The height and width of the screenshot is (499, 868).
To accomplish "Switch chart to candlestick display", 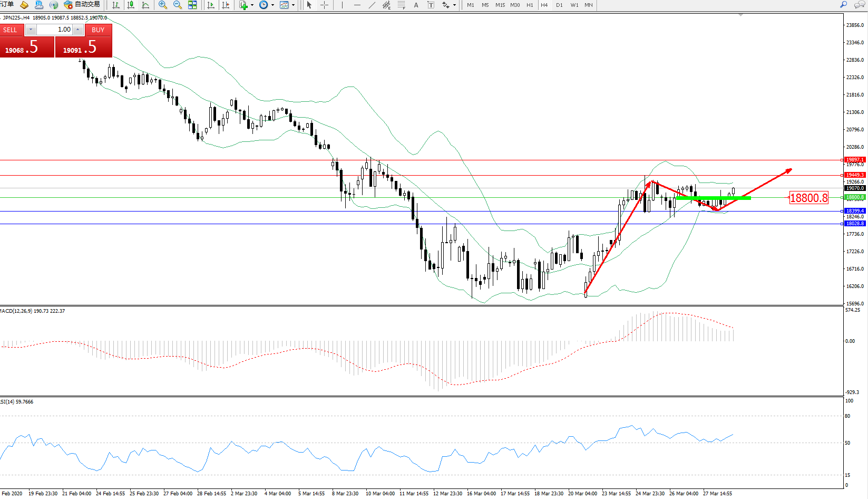I will (x=131, y=5).
